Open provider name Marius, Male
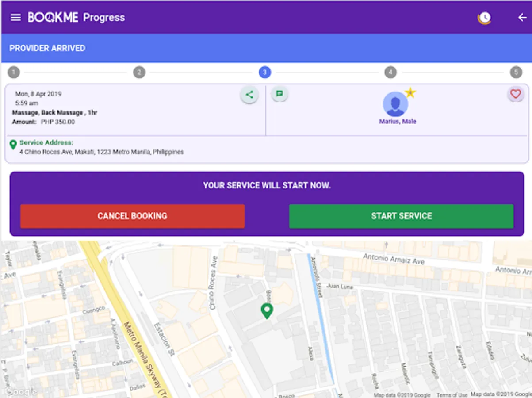Screen dimensions: 532x398 (x=398, y=121)
